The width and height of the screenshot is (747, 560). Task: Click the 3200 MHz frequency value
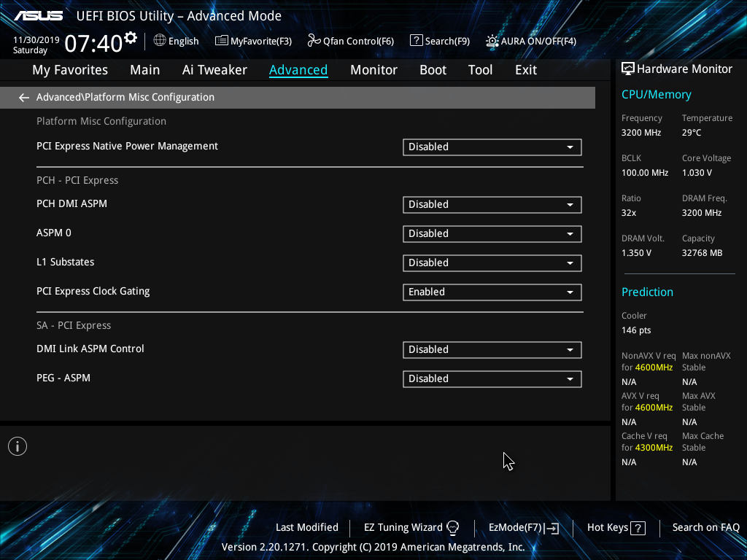[x=641, y=133]
